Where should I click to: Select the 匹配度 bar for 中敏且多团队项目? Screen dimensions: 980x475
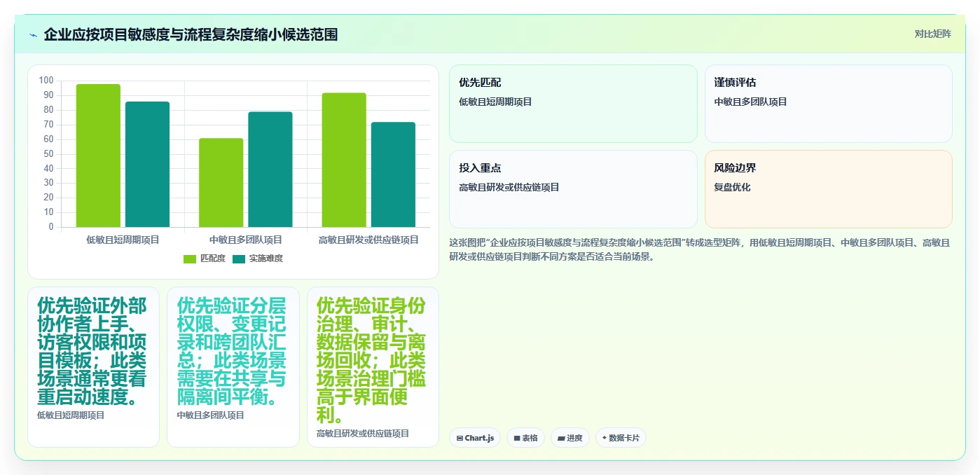tap(221, 183)
